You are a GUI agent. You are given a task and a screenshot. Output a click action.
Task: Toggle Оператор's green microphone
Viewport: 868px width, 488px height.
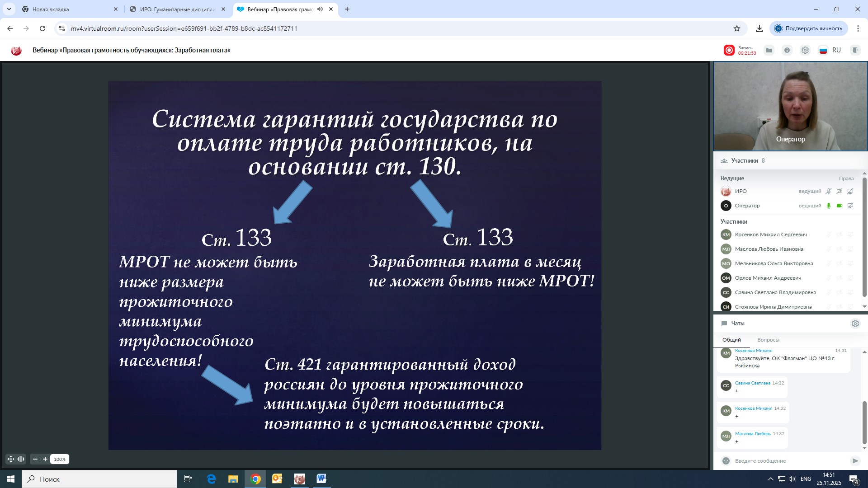829,206
